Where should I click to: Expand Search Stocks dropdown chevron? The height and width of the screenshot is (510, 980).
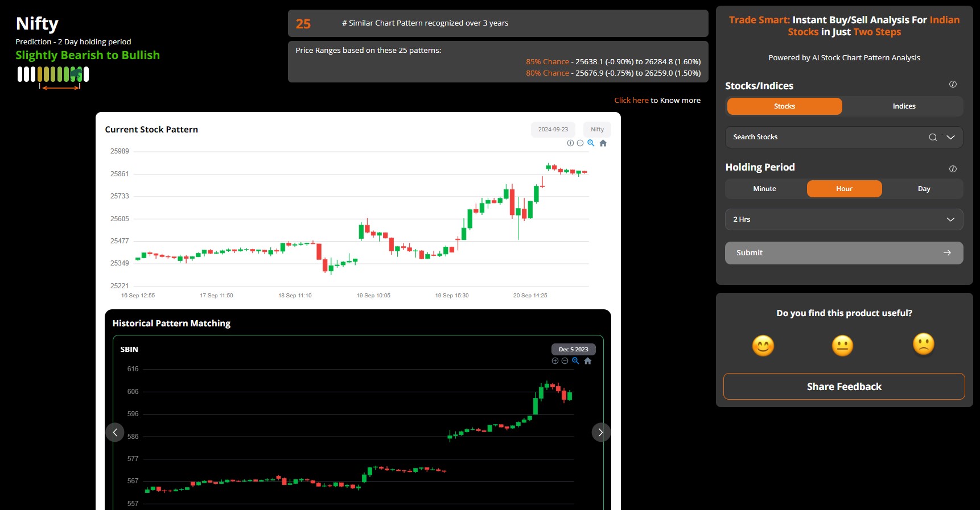(950, 137)
